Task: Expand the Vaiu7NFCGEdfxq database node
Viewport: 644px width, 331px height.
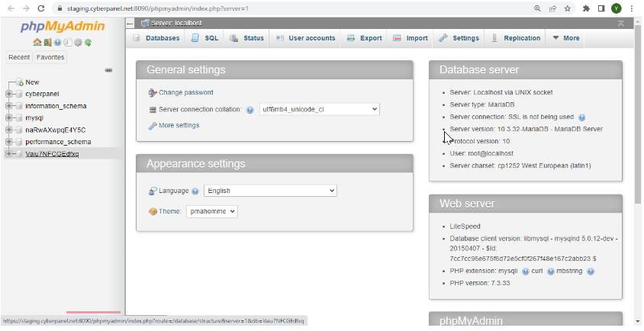Action: tap(8, 154)
